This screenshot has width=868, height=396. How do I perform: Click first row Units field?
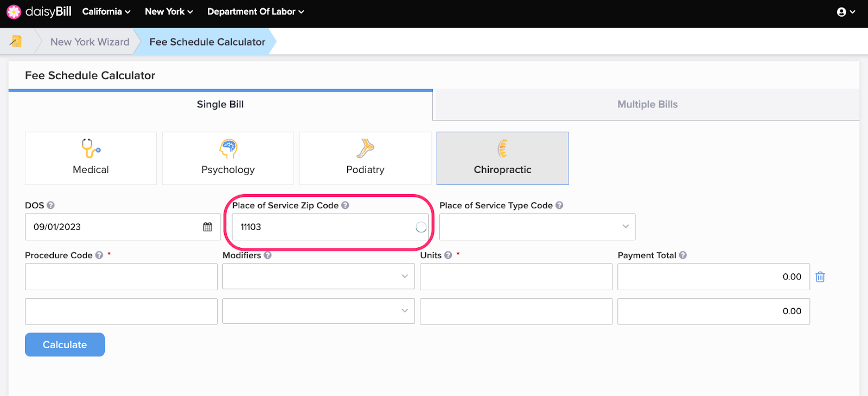click(x=516, y=277)
